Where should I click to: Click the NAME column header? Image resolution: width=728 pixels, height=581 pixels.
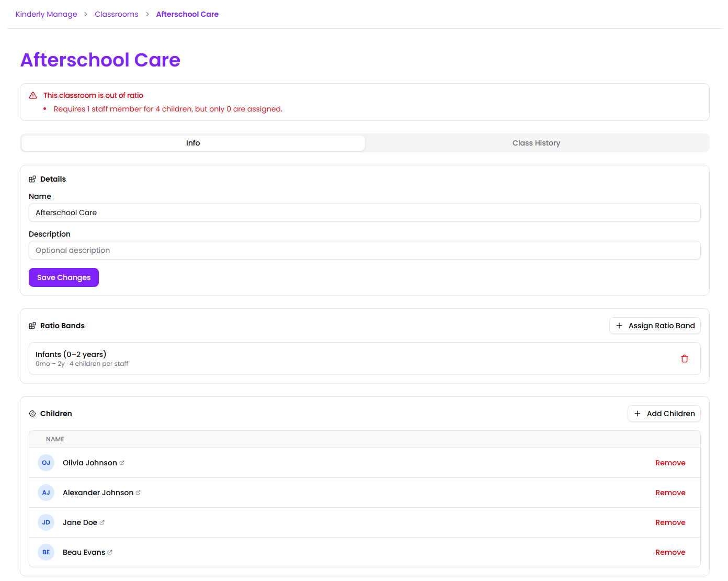[55, 439]
